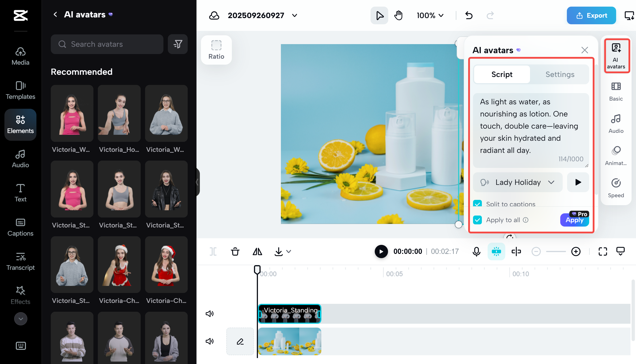The image size is (636, 364).
Task: Select the Victoria_Standing clip in timeline
Action: click(290, 313)
